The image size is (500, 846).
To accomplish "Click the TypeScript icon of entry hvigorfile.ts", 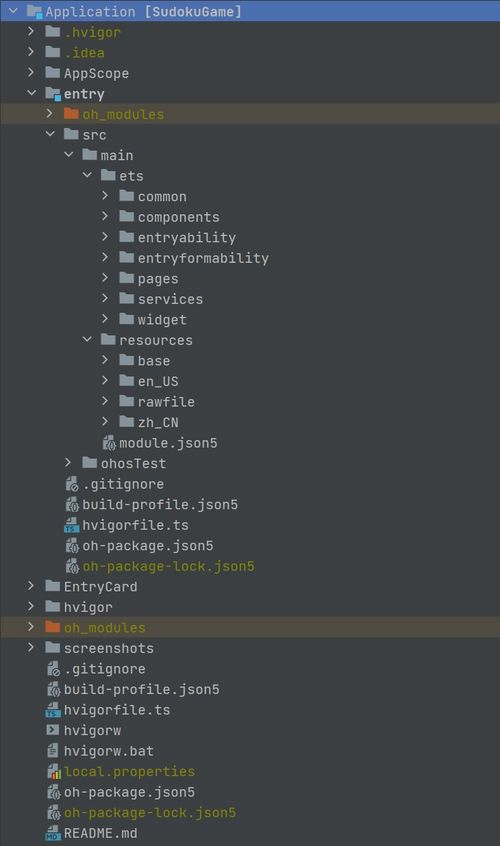I will (72, 525).
